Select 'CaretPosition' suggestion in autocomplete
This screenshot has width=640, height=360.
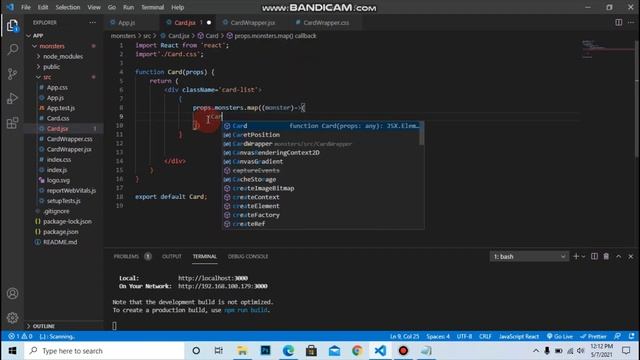click(x=322, y=135)
